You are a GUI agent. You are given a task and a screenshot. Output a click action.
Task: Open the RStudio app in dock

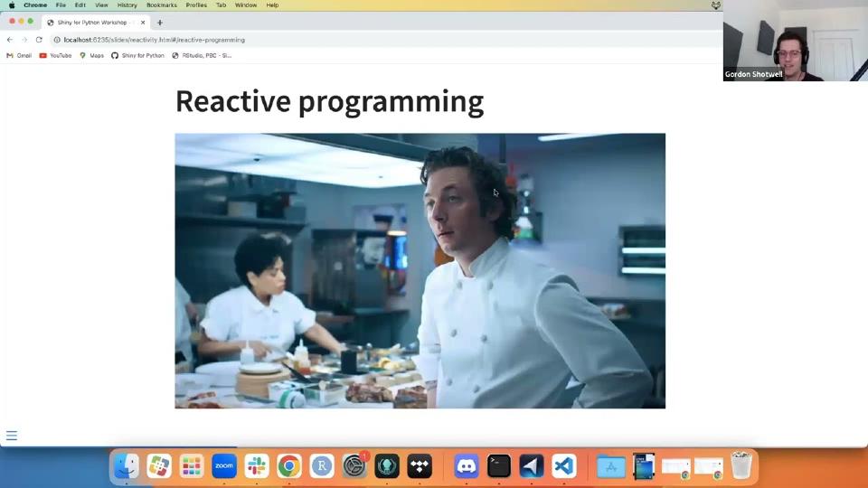322,466
